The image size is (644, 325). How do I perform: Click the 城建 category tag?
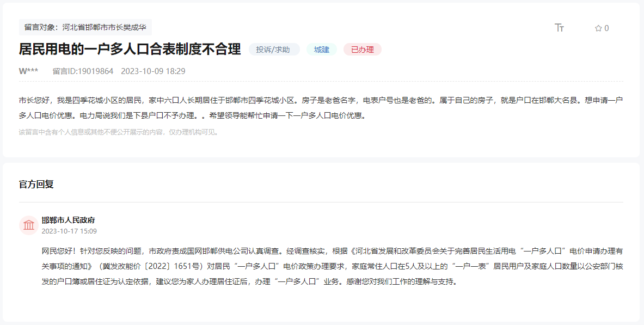tap(322, 50)
